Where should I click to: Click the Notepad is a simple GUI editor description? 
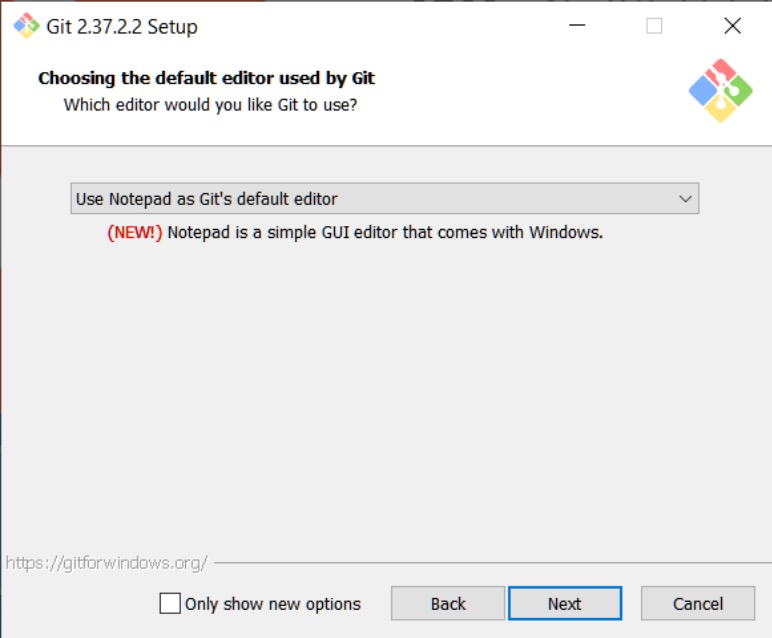click(x=385, y=232)
